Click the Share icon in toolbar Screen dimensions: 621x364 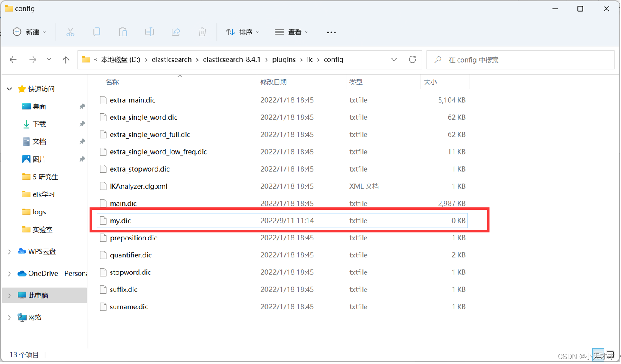176,32
